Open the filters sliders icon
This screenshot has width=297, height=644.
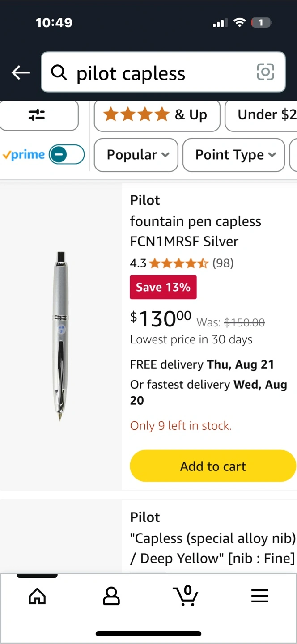37,115
